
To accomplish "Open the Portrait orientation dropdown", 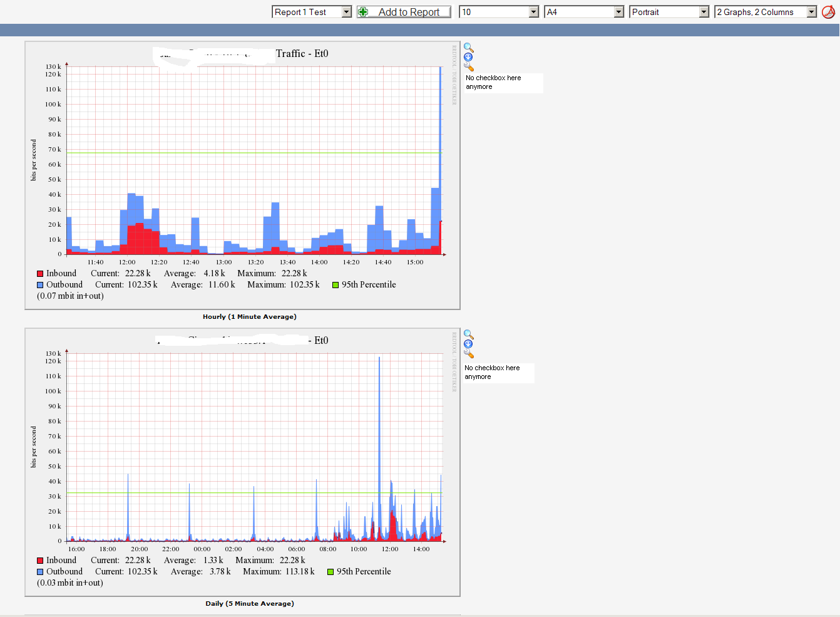I will [669, 12].
